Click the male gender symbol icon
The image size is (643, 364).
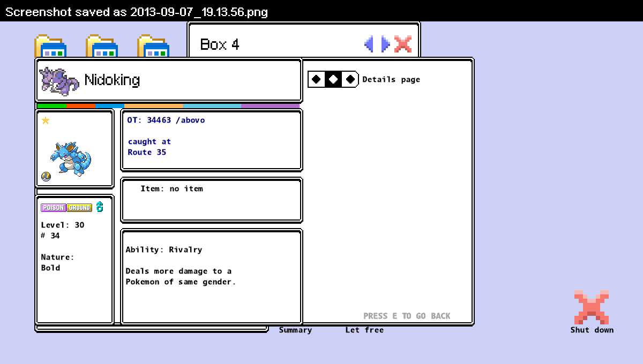[100, 207]
